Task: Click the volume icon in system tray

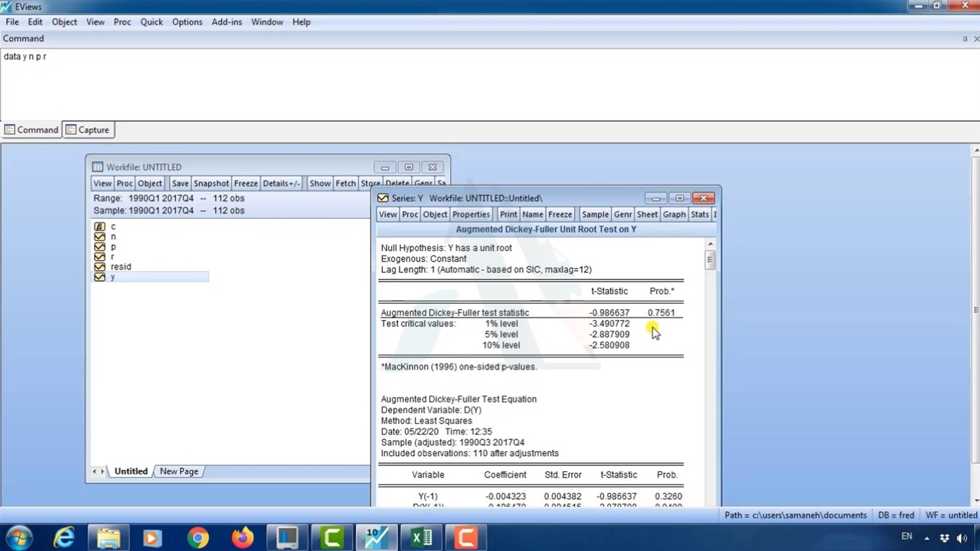Action: tap(962, 538)
